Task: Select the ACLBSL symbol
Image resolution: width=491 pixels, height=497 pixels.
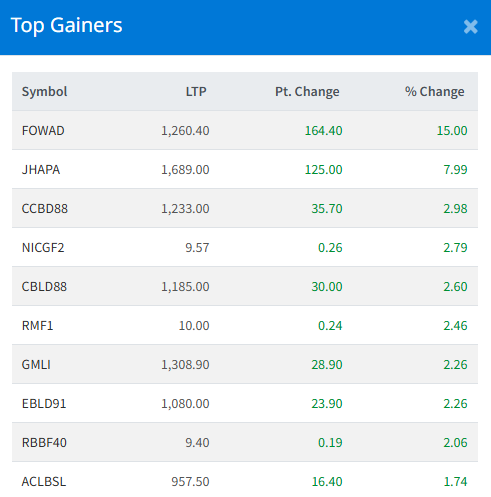Action: 44,482
